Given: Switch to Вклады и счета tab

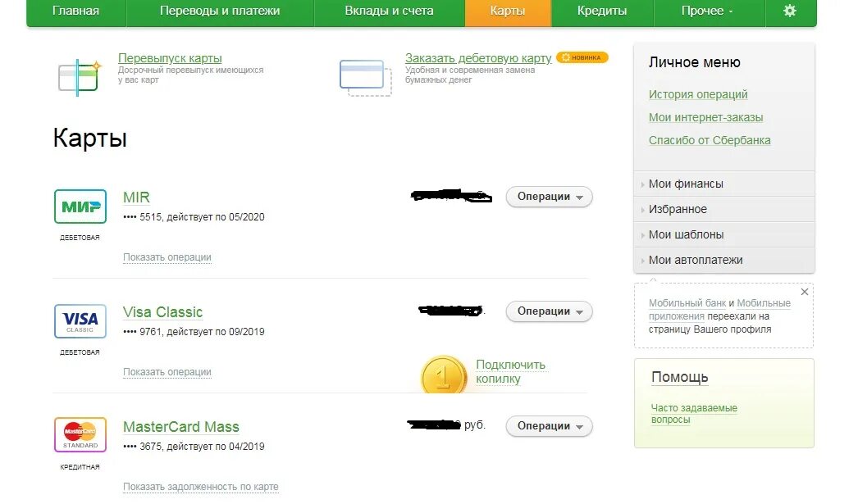Looking at the screenshot, I should click(x=389, y=11).
